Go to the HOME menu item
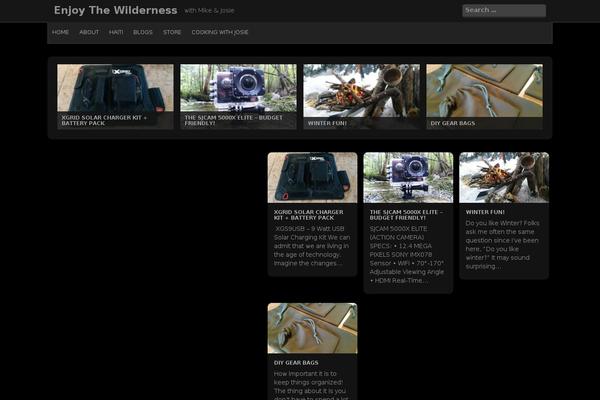600x400 pixels. (x=60, y=32)
